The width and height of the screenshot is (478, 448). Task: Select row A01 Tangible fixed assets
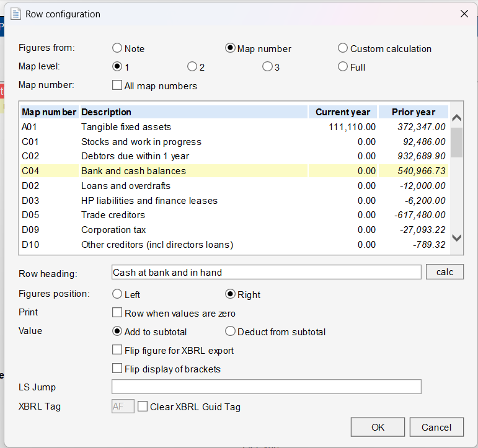coord(234,127)
